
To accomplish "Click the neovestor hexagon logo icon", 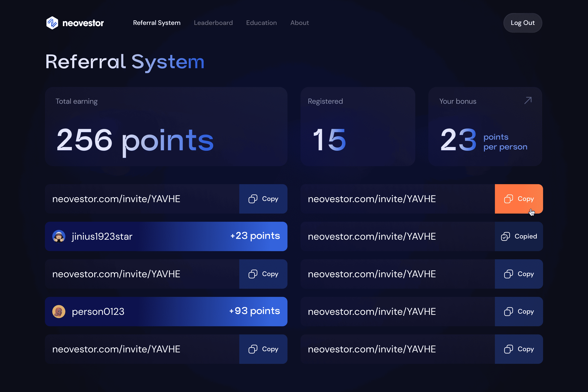I will [52, 23].
